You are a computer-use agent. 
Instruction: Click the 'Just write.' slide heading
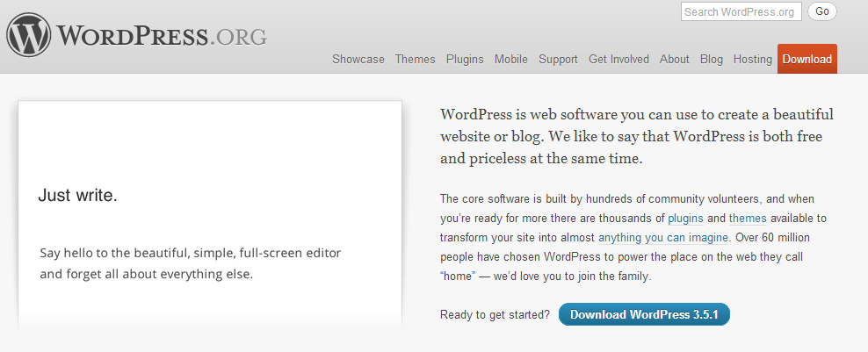pyautogui.click(x=77, y=196)
